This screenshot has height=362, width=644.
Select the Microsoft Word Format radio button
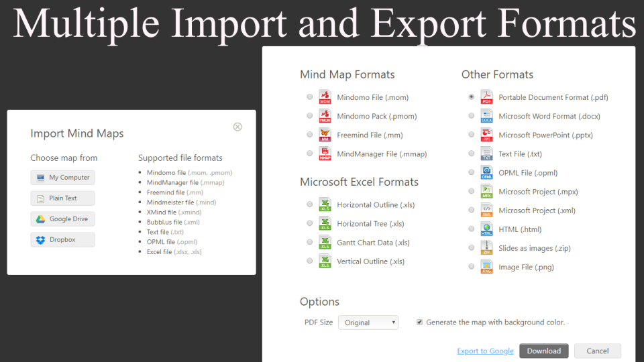pos(472,116)
